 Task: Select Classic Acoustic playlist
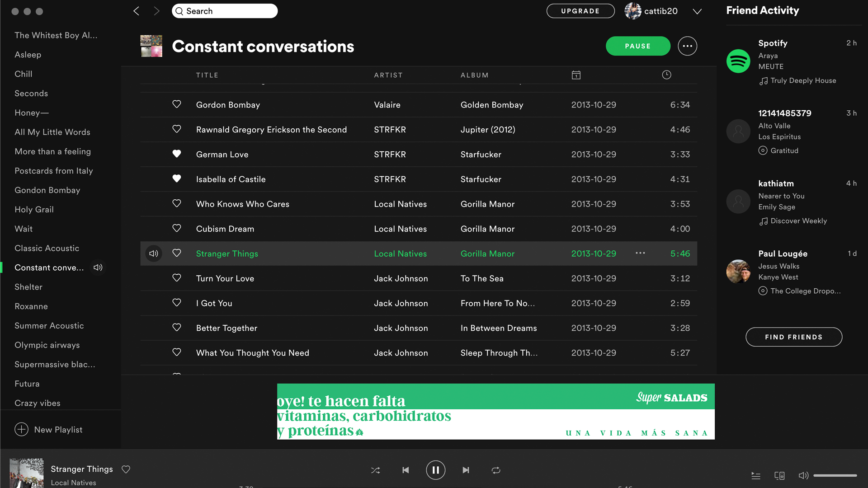point(47,248)
